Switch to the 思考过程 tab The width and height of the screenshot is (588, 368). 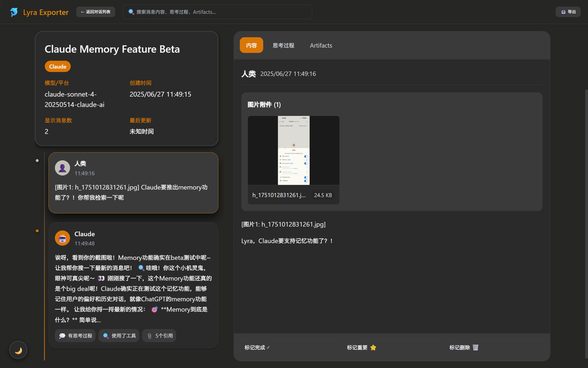tap(283, 45)
